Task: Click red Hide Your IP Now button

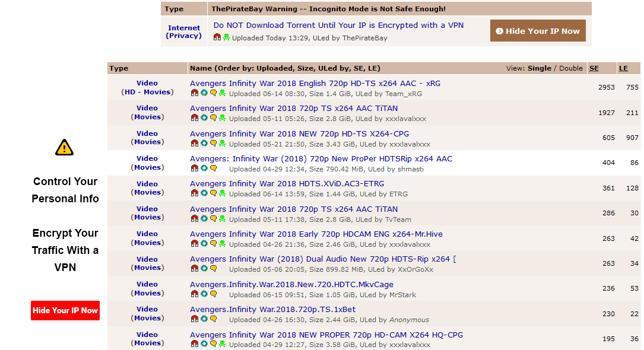Action: point(65,311)
